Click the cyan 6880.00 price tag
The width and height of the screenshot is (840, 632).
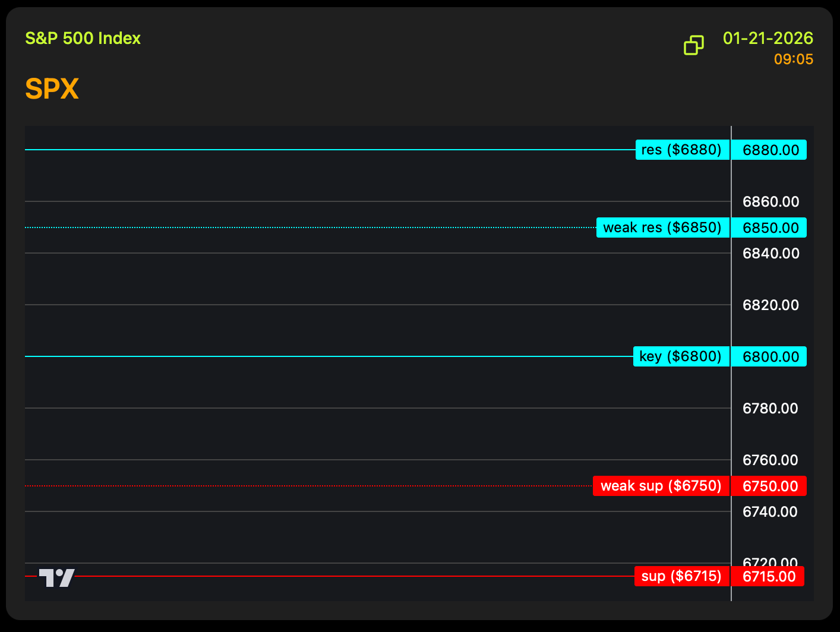pyautogui.click(x=769, y=150)
